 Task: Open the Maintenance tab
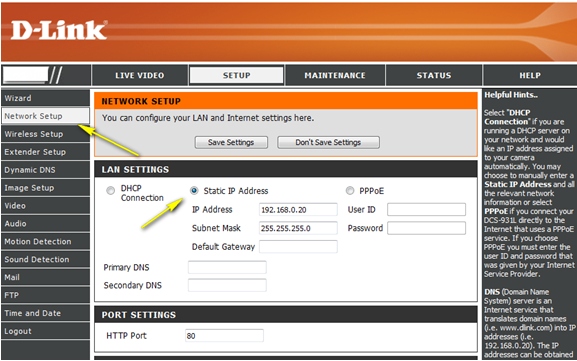click(x=335, y=75)
